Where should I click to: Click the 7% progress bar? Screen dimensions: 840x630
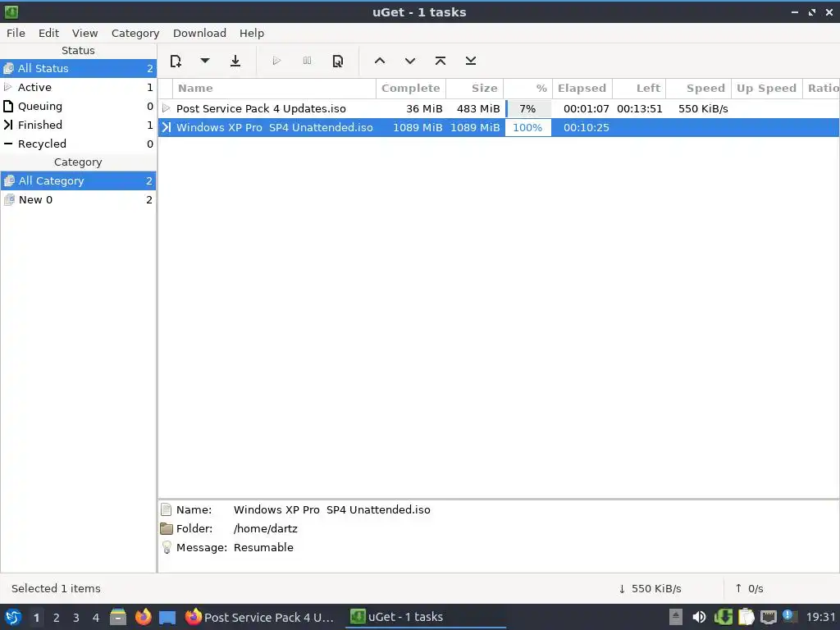(x=528, y=109)
